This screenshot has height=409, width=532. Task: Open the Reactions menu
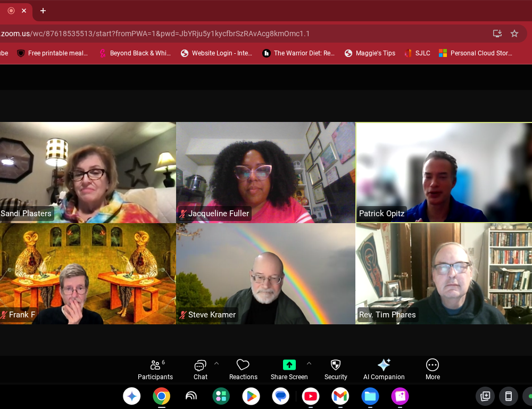[243, 369]
